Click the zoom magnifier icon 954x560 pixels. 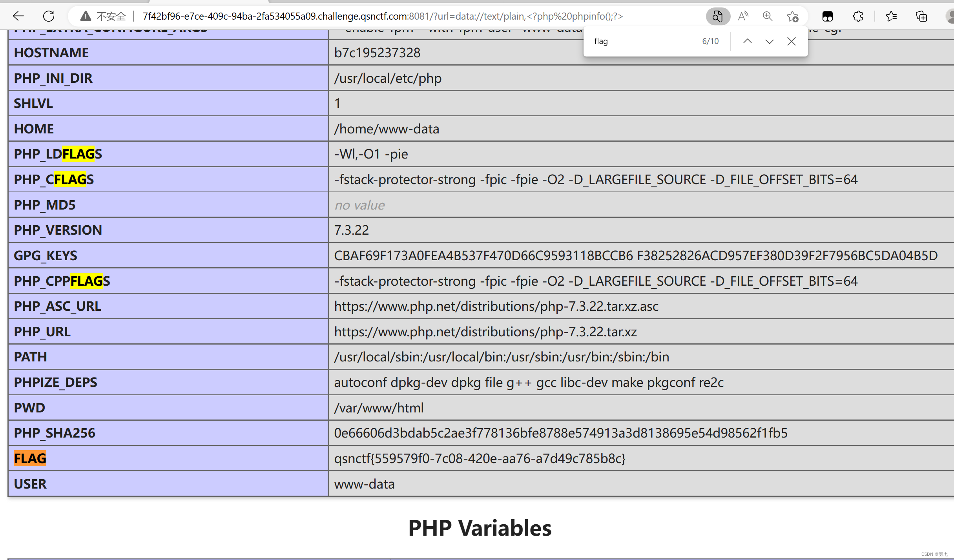coord(767,16)
